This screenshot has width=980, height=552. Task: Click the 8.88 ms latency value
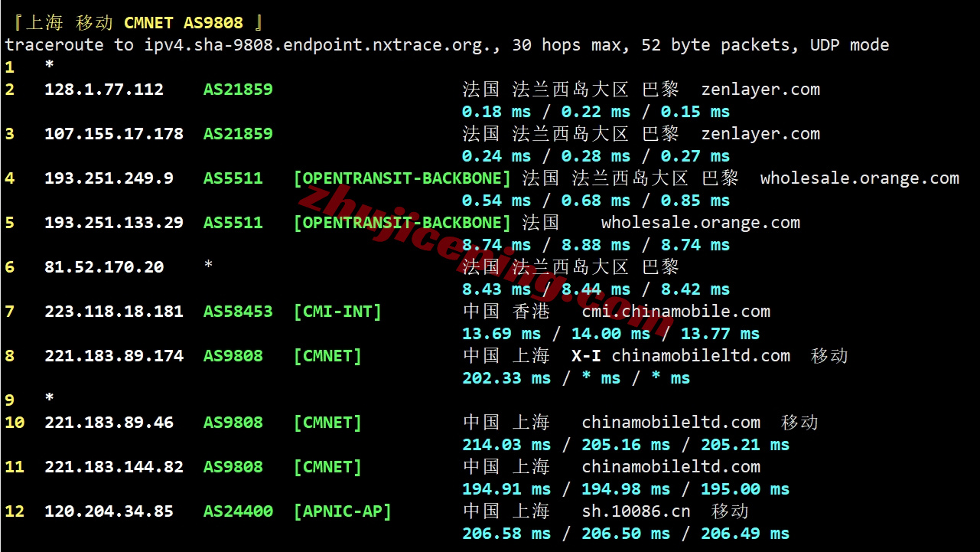pos(596,245)
